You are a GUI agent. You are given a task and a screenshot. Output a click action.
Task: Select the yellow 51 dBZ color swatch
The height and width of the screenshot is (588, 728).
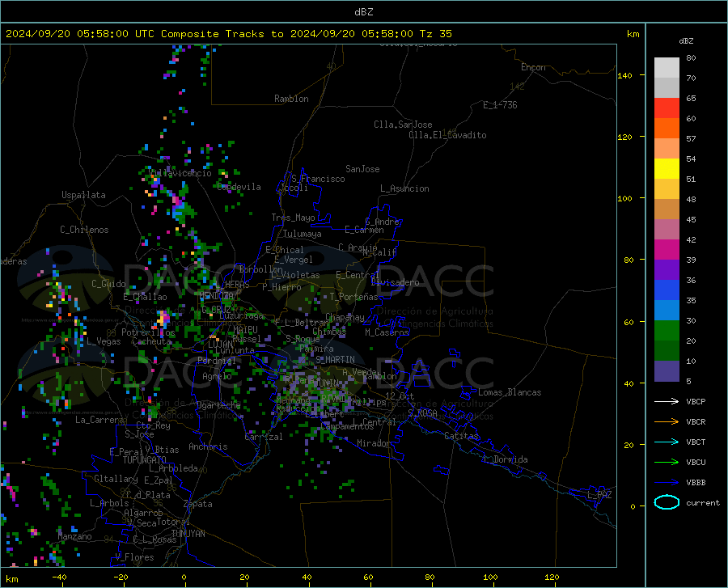click(x=667, y=169)
